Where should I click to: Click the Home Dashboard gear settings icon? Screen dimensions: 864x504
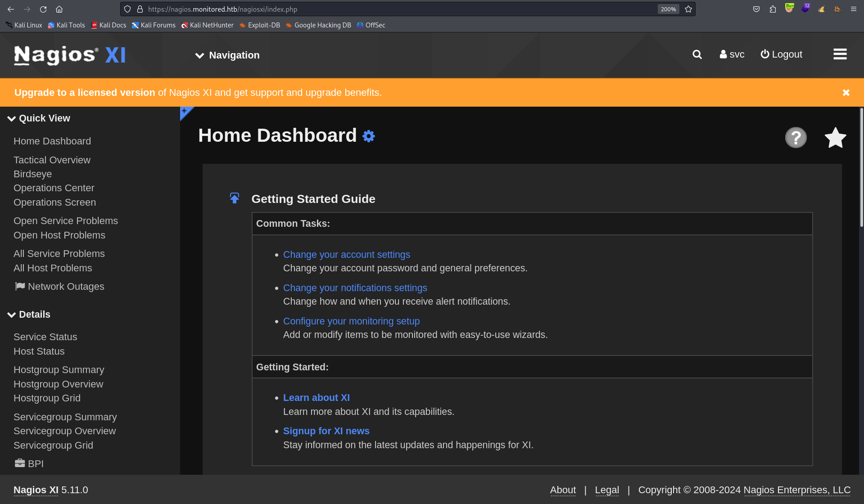[x=369, y=136]
